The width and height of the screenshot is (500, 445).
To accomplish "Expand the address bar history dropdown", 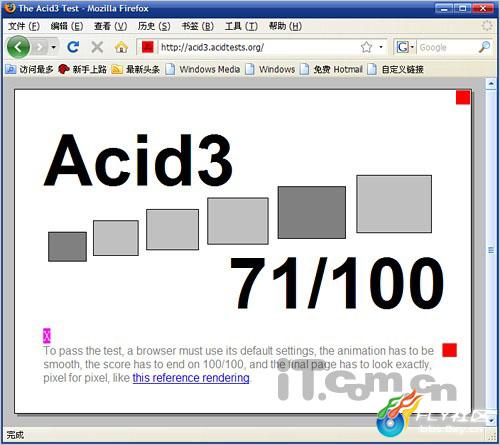I will (x=381, y=47).
